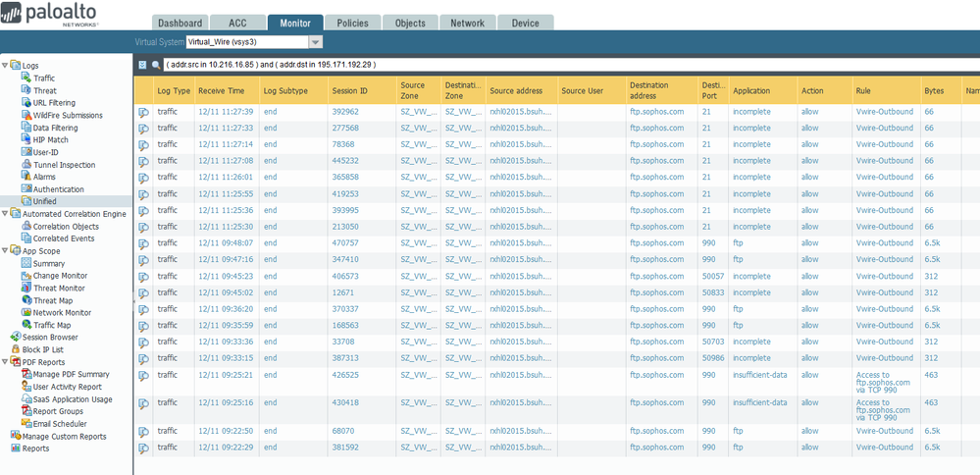Click the filter search icon beside query

155,65
